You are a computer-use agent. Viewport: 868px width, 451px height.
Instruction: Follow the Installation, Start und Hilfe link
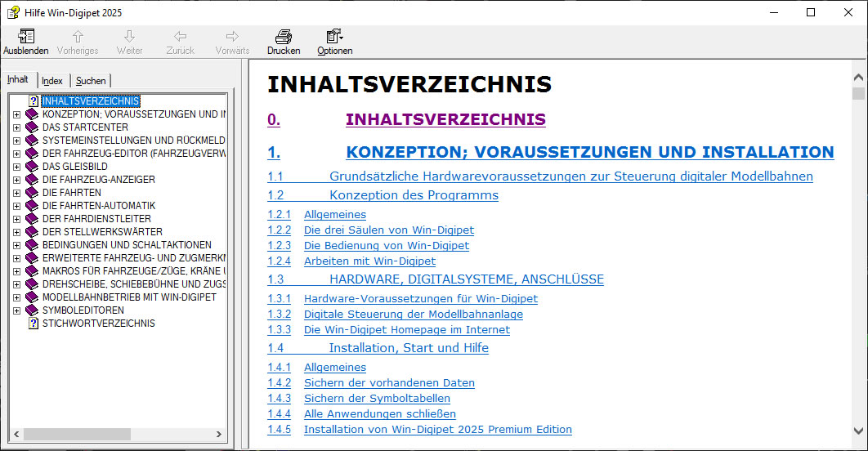pyautogui.click(x=409, y=348)
